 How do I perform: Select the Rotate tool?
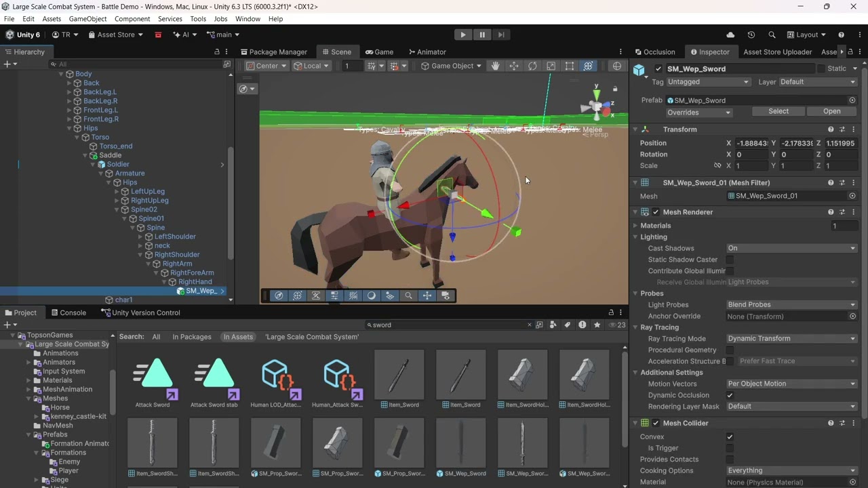click(532, 66)
